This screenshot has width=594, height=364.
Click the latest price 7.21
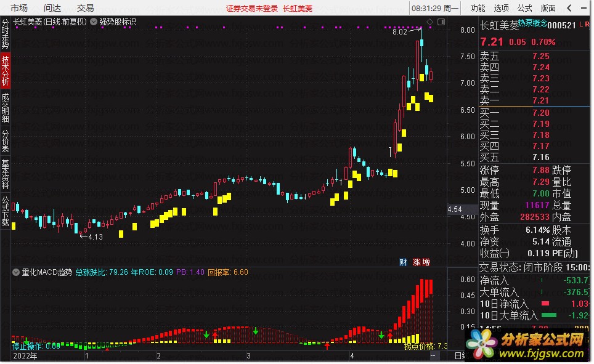[492, 42]
